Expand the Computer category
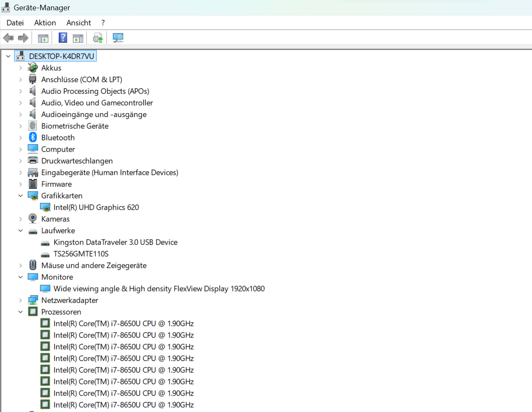 pos(20,149)
